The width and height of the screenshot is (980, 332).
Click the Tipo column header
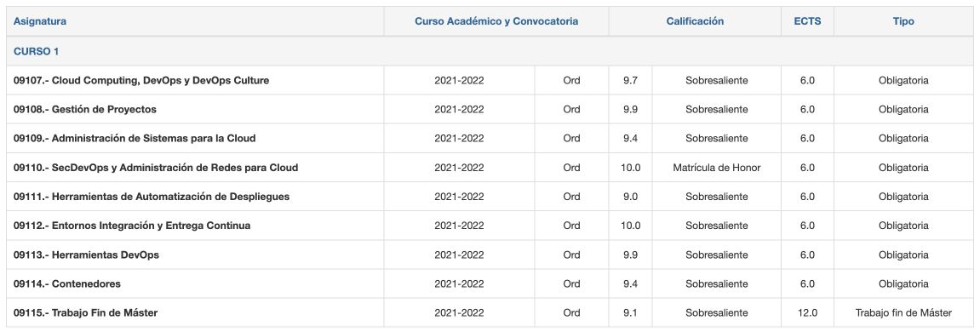[x=903, y=21]
